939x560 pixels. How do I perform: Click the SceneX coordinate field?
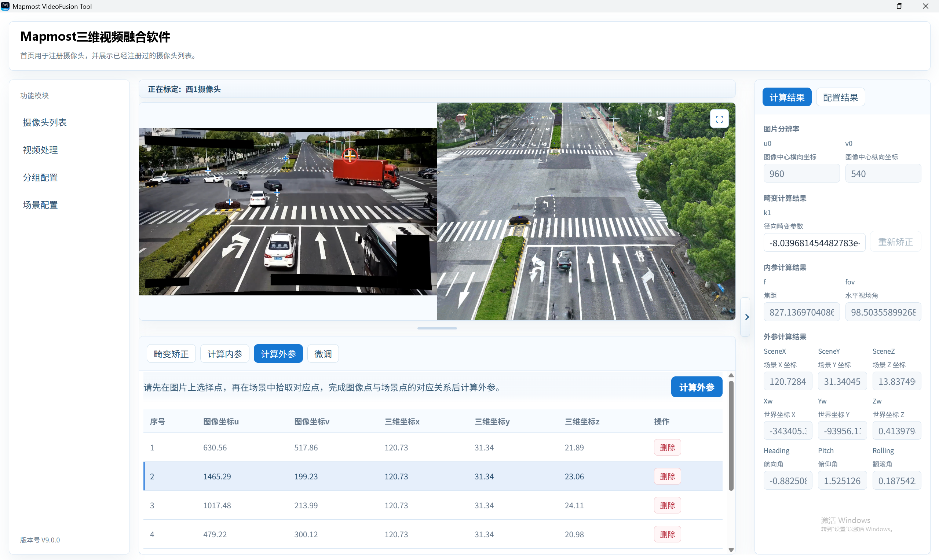788,381
